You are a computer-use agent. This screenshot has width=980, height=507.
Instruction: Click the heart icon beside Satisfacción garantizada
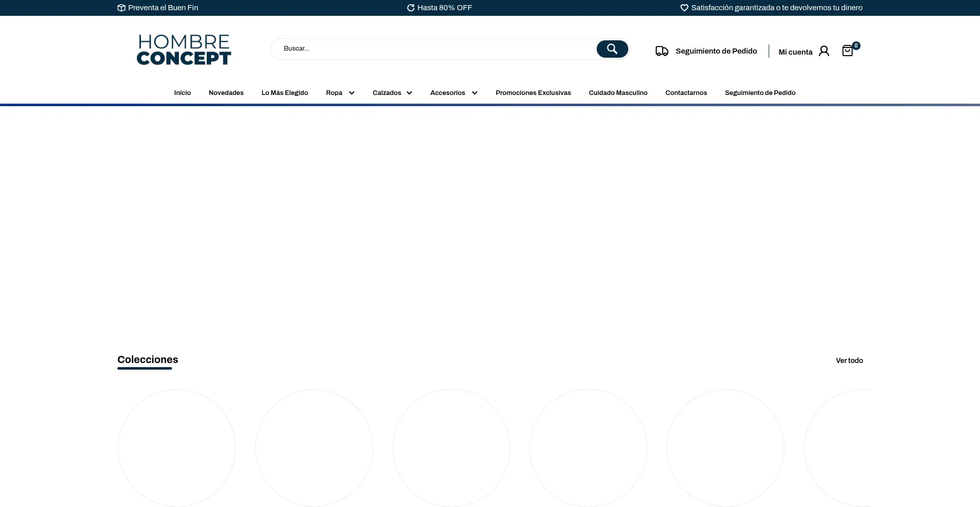684,8
